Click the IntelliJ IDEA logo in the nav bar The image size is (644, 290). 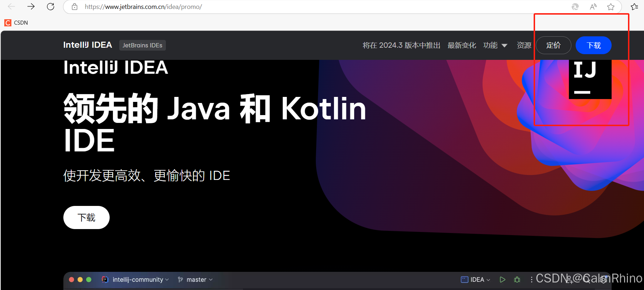tap(88, 45)
